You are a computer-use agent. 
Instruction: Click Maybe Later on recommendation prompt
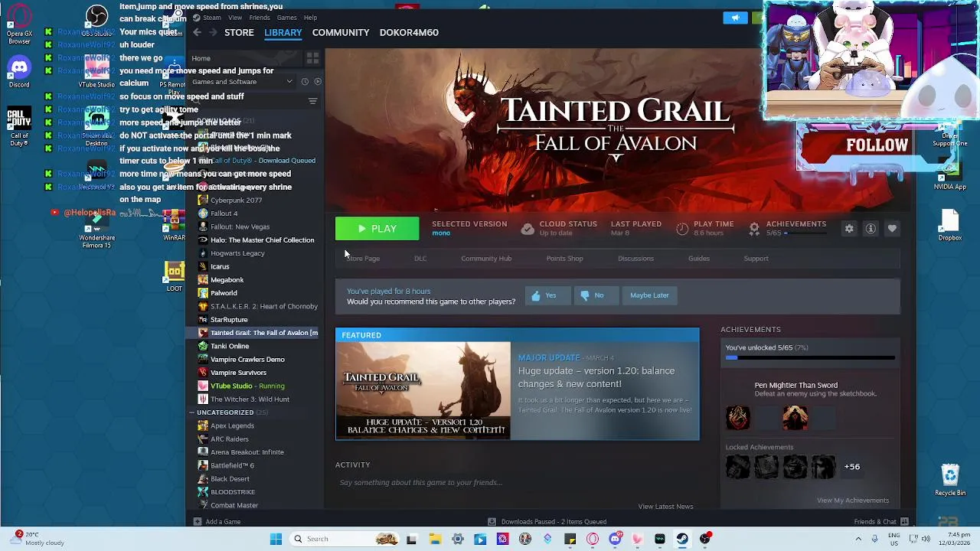(649, 295)
